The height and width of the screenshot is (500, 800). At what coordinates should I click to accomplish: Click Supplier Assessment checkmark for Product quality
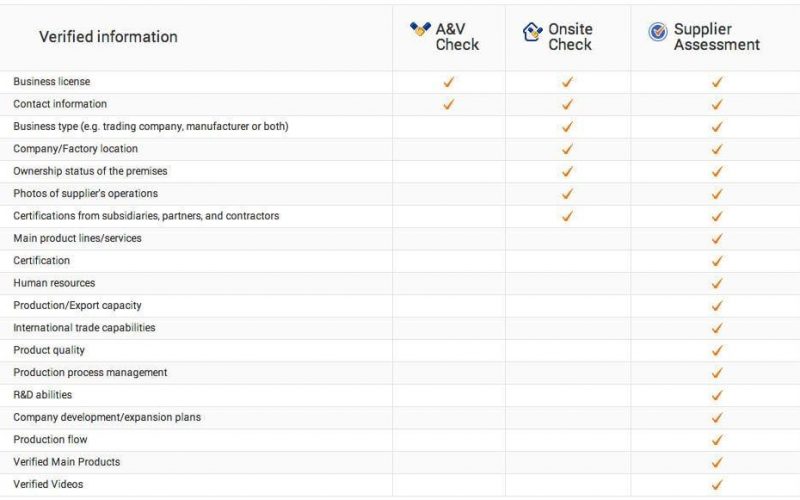[717, 350]
